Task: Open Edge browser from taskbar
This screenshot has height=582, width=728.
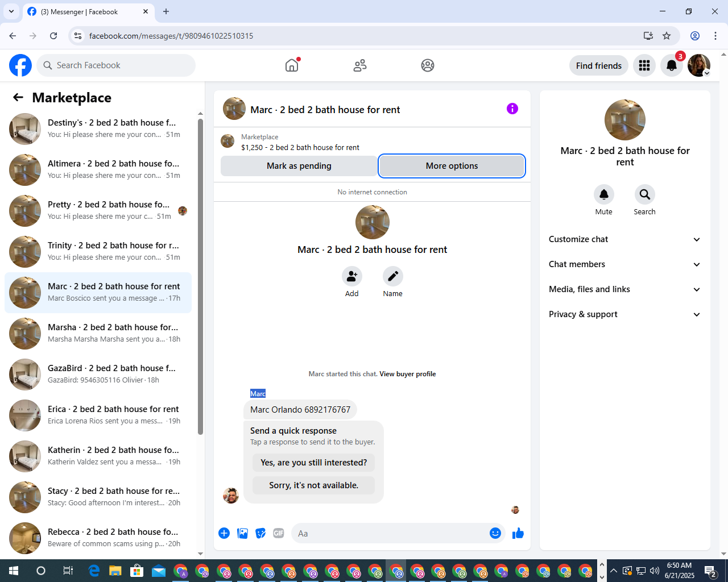Action: coord(94,571)
